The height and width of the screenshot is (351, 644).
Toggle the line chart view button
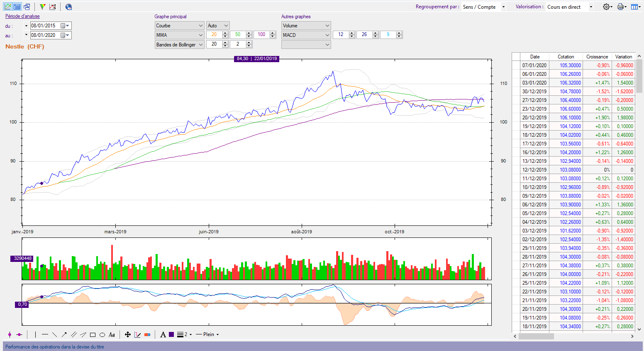point(7,7)
